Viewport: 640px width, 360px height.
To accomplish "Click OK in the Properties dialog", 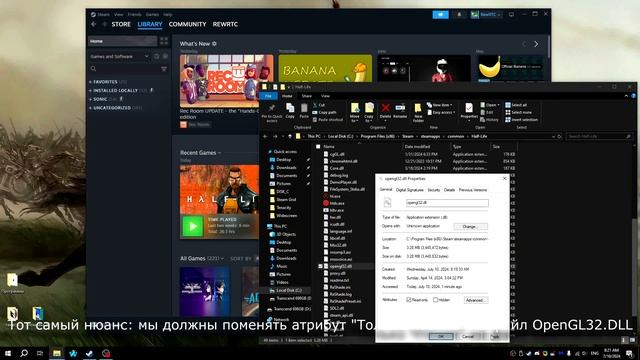I will [441, 336].
